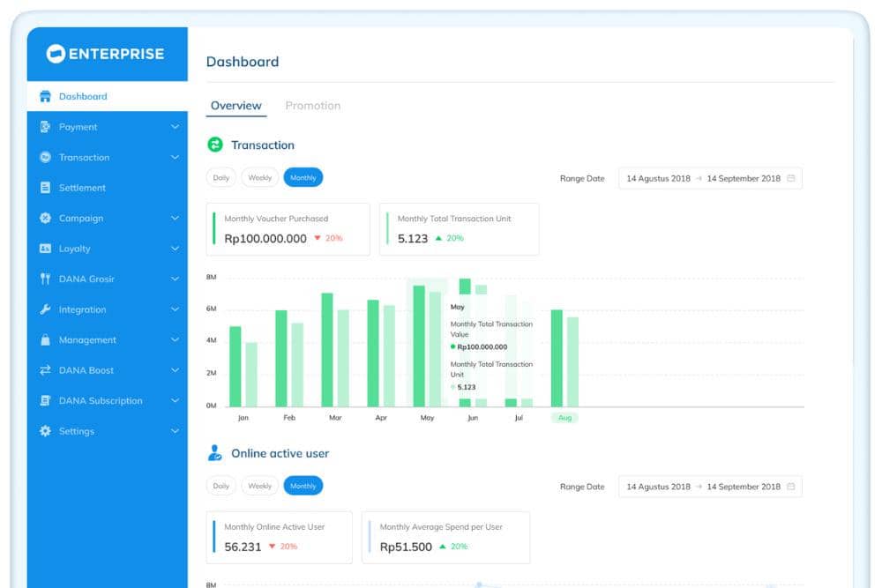Switch Transaction view to Weekly
Viewport: 882px width, 588px height.
point(259,178)
